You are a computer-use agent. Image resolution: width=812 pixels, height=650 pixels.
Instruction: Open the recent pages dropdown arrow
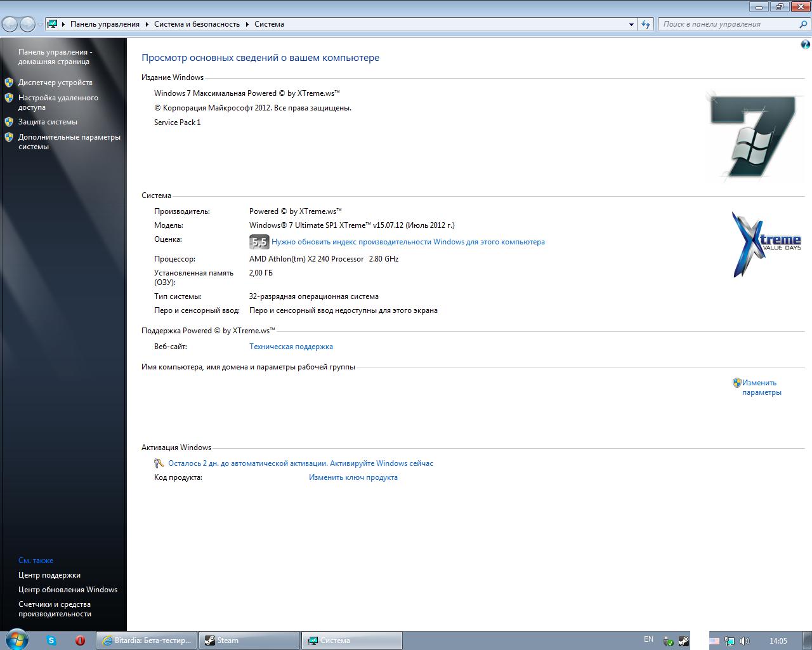pyautogui.click(x=40, y=25)
